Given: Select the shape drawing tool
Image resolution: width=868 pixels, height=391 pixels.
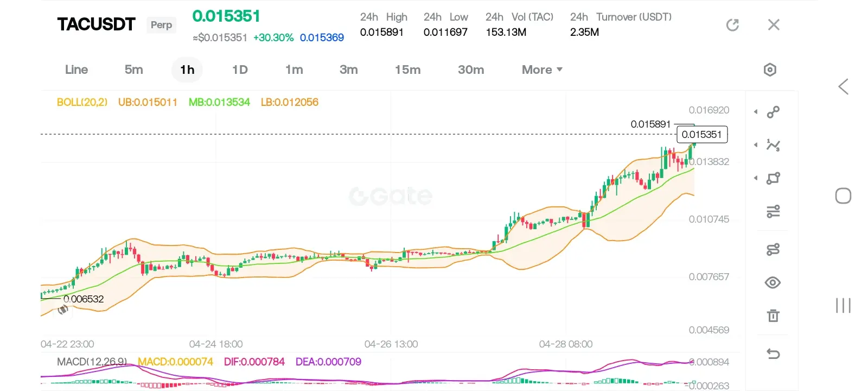Looking at the screenshot, I should click(773, 178).
